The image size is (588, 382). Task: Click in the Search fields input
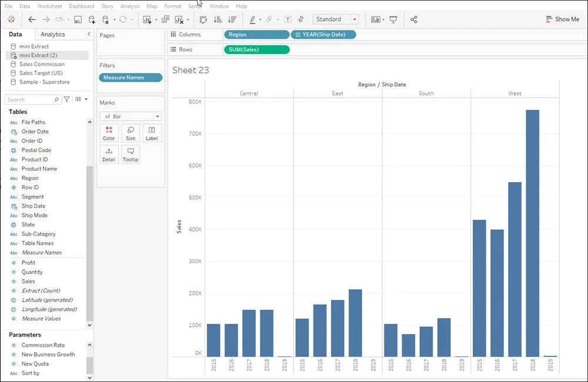coord(32,99)
